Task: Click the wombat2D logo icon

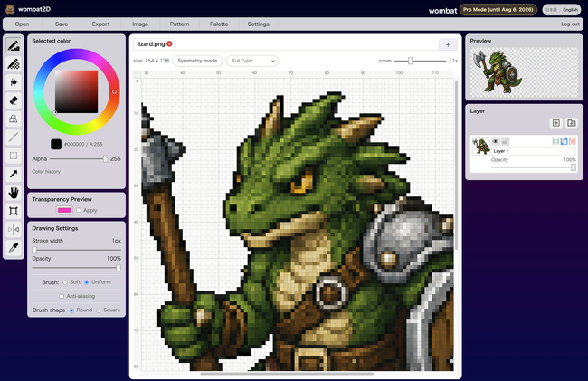Action: point(10,9)
